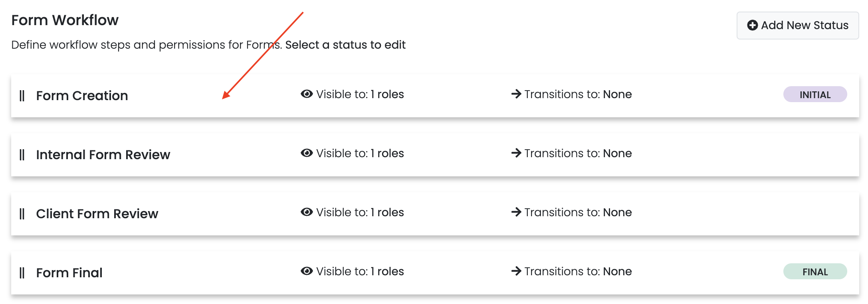Select the Client Form Review status
The image size is (868, 304).
pos(97,214)
